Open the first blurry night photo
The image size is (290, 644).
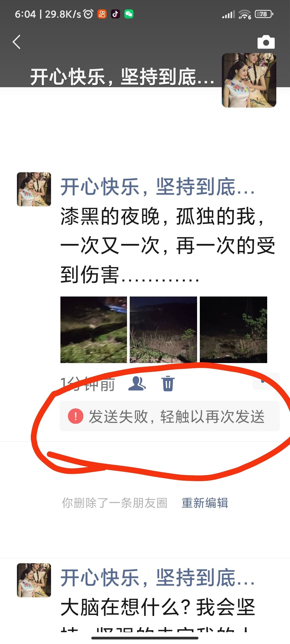click(94, 330)
